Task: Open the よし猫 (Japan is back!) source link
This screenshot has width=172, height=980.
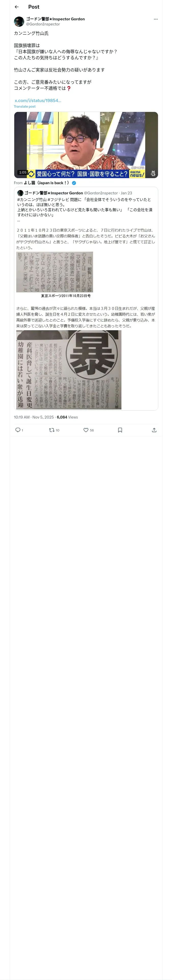Action: click(46, 183)
